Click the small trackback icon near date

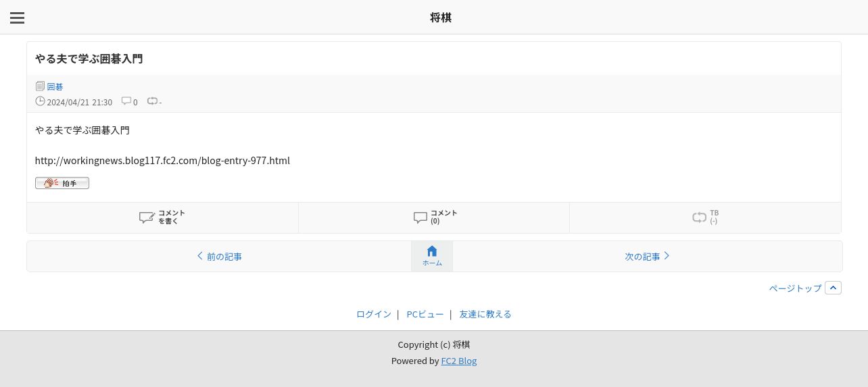point(152,101)
